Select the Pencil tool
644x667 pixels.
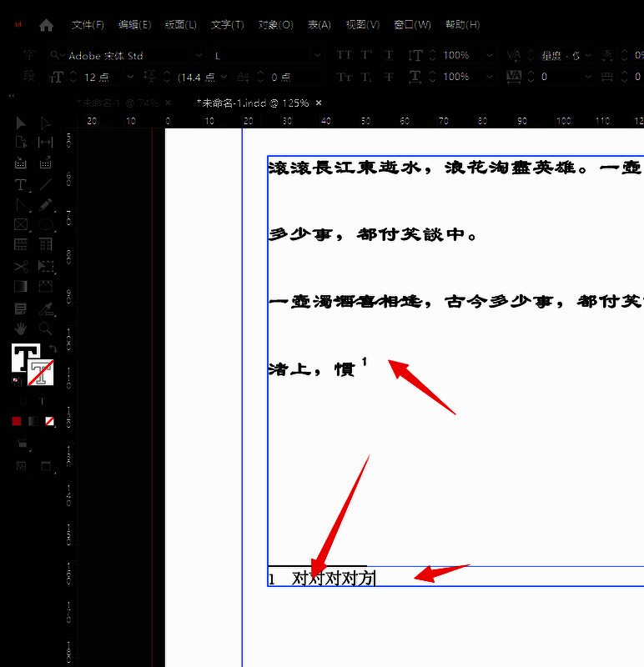46,205
